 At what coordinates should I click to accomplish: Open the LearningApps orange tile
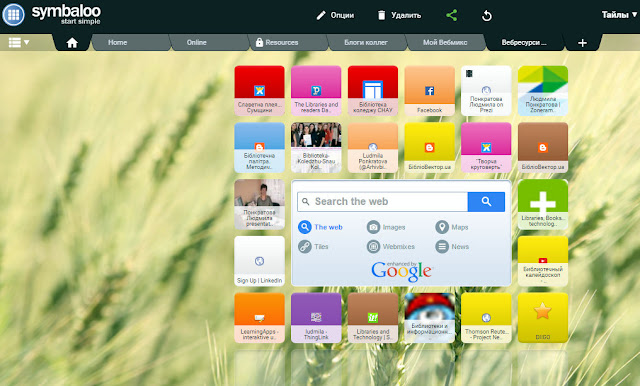pos(260,317)
